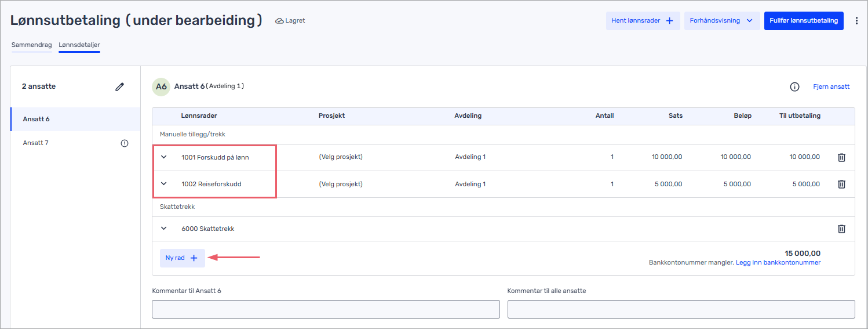The width and height of the screenshot is (868, 329).
Task: Expand the 6000 Skattetrekk row
Action: 163,229
